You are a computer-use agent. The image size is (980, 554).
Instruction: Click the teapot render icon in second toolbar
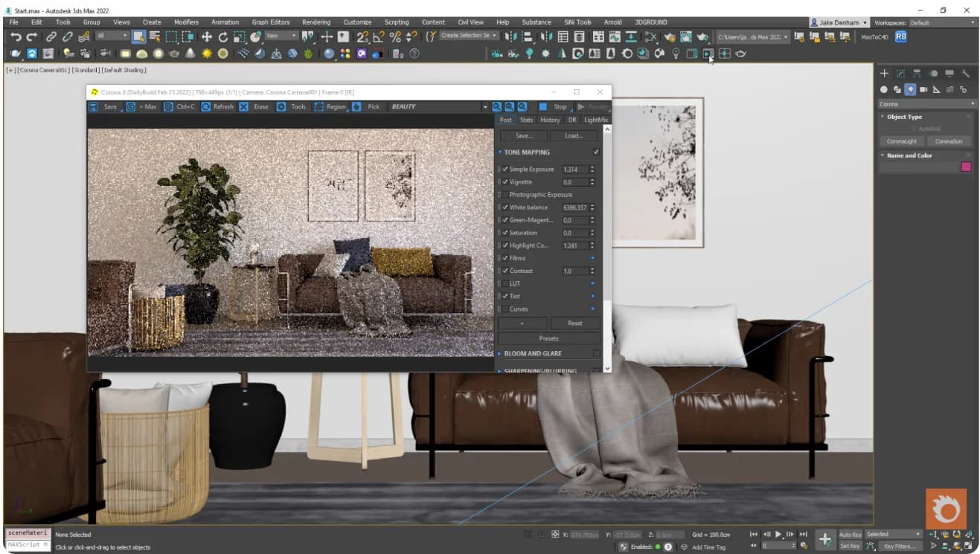click(15, 54)
